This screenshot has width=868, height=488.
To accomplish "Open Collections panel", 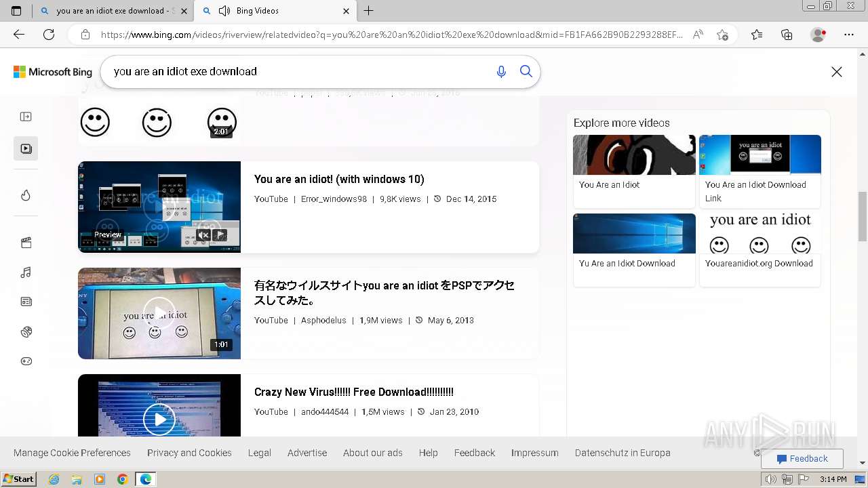I will 787,35.
